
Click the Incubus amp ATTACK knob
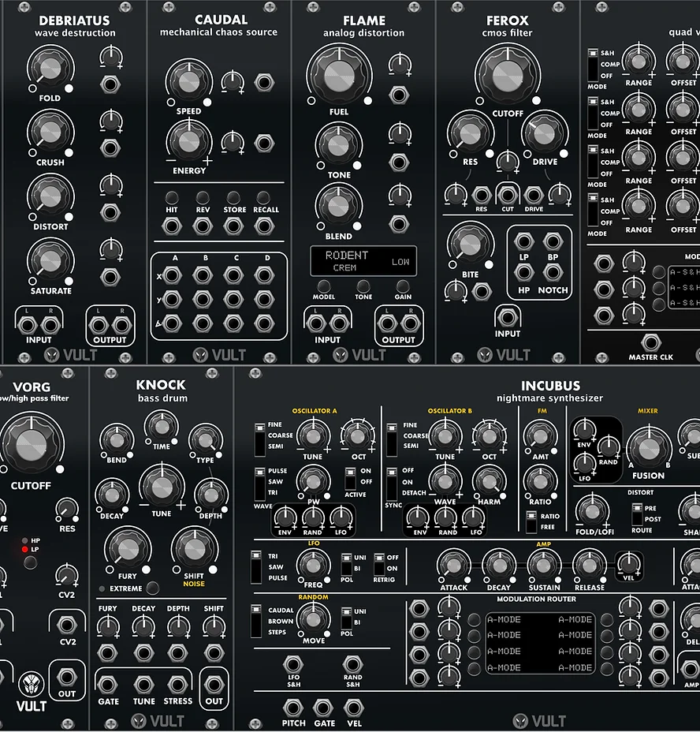pos(453,566)
